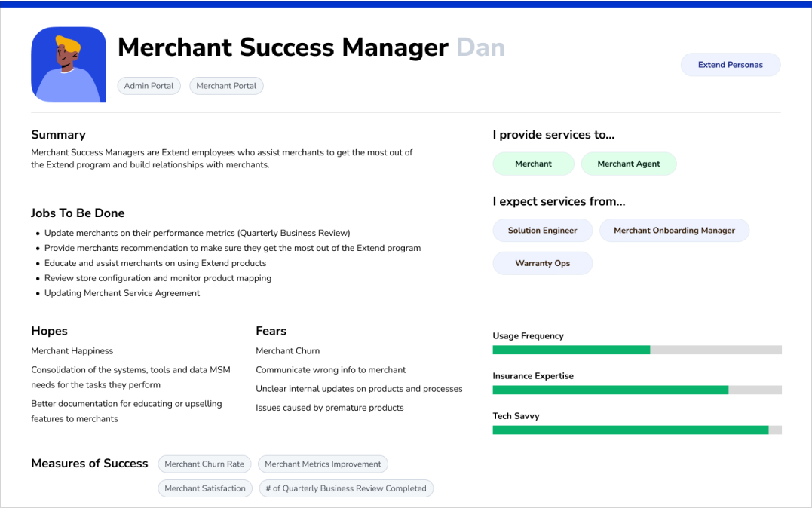Image resolution: width=812 pixels, height=508 pixels.
Task: Click the Merchant Satisfaction tag
Action: click(x=205, y=488)
